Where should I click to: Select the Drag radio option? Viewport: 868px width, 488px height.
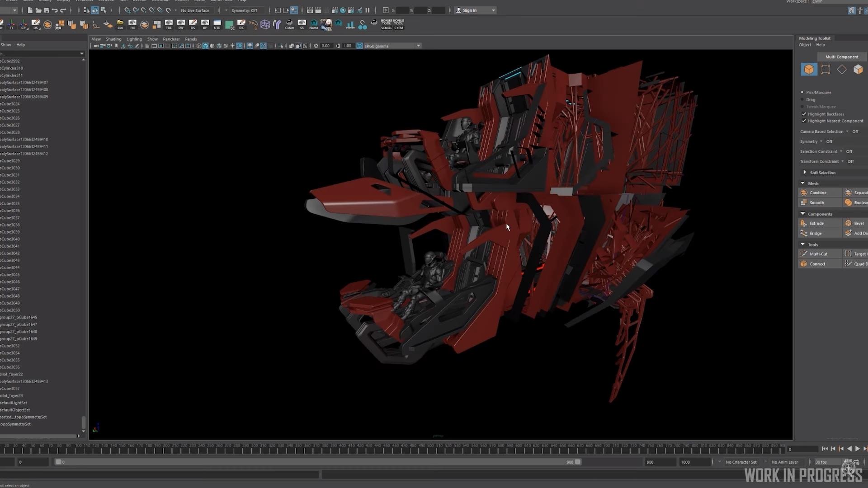coord(802,99)
